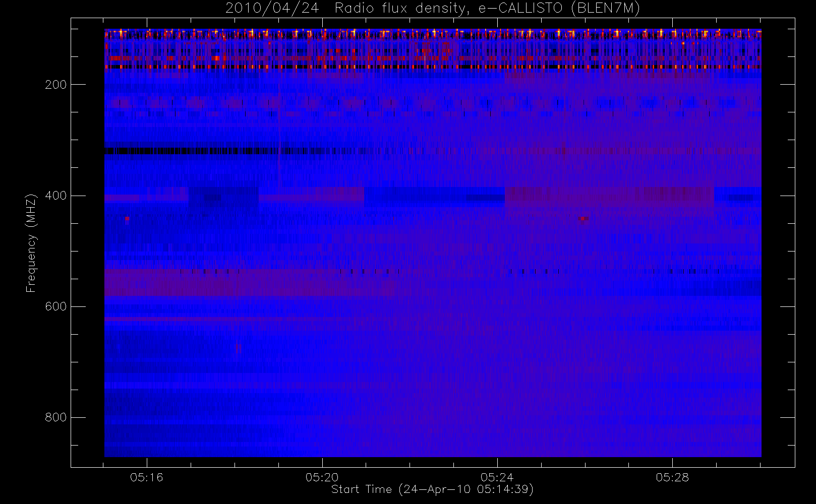
Task: Click the 'Frequency (MHZ)' axis label
Action: [31, 243]
